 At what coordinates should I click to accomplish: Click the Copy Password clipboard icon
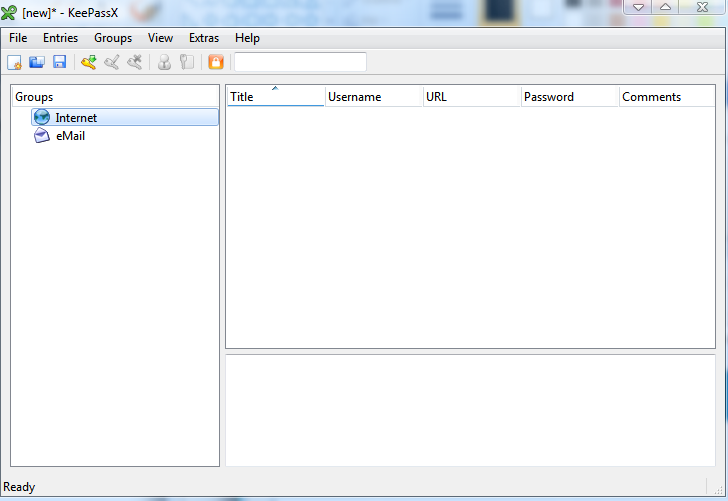(x=187, y=62)
